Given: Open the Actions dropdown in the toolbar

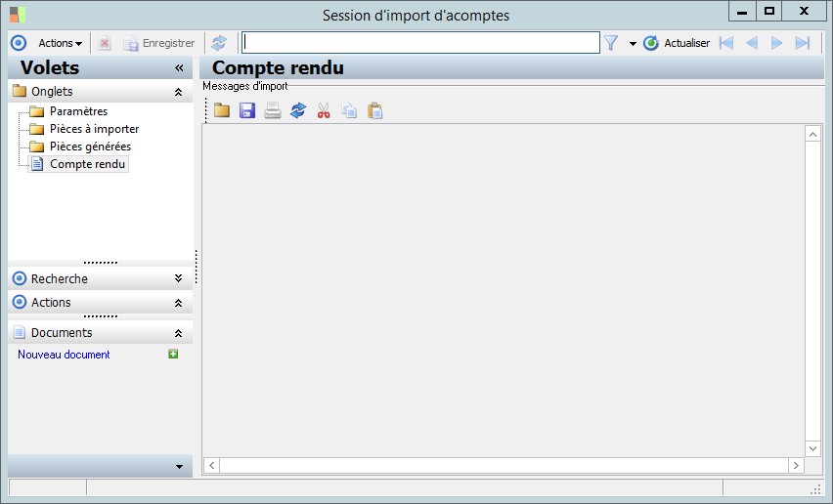Looking at the screenshot, I should coord(60,43).
